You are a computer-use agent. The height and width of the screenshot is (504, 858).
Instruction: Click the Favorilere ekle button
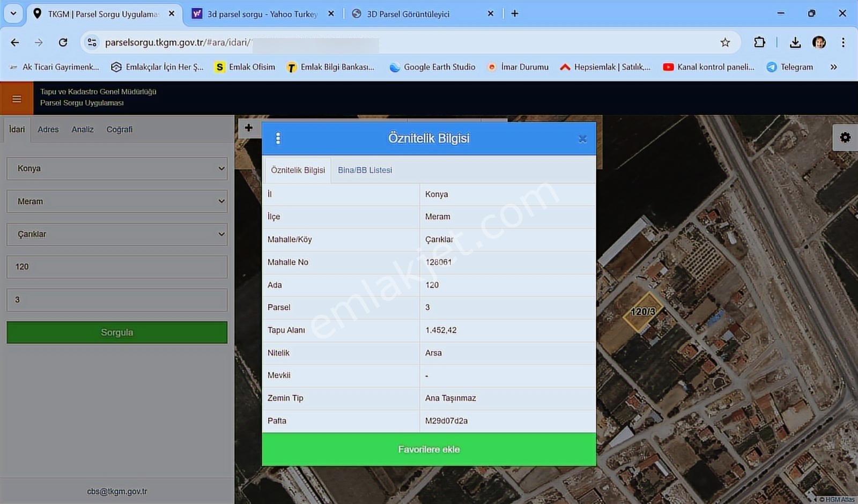pyautogui.click(x=429, y=449)
